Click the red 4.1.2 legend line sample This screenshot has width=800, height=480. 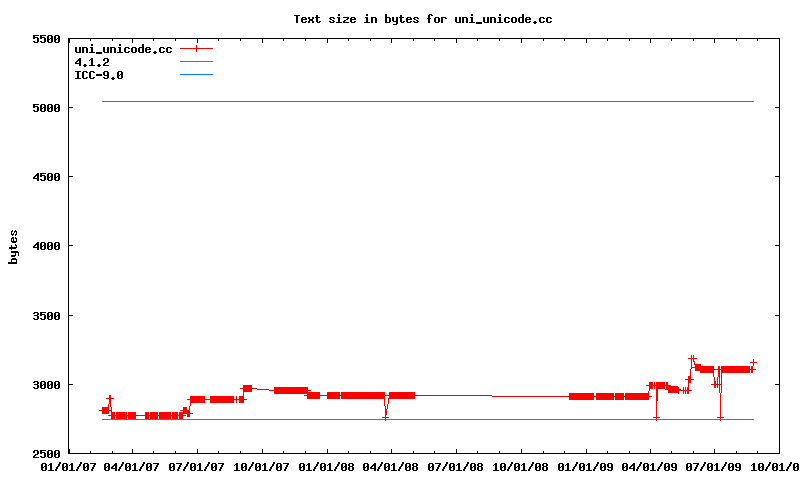[x=197, y=62]
